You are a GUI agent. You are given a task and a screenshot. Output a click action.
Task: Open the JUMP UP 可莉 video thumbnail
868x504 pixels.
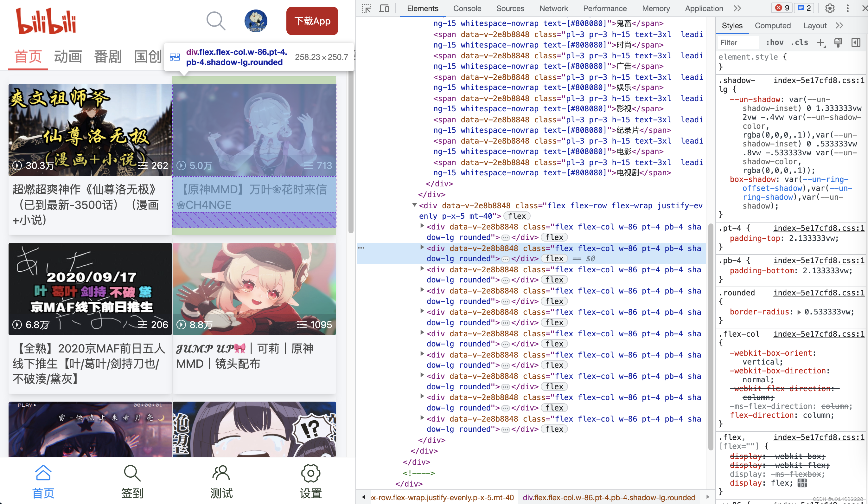pyautogui.click(x=254, y=288)
